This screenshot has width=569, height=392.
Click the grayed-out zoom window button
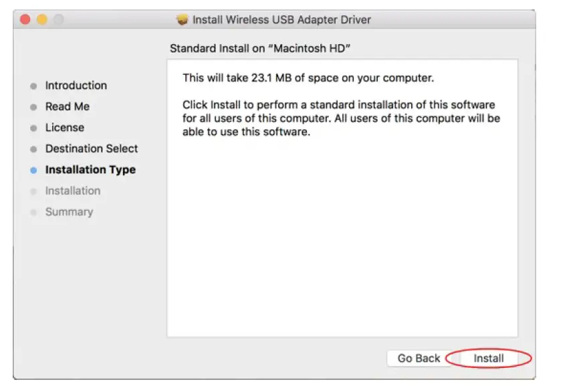58,19
